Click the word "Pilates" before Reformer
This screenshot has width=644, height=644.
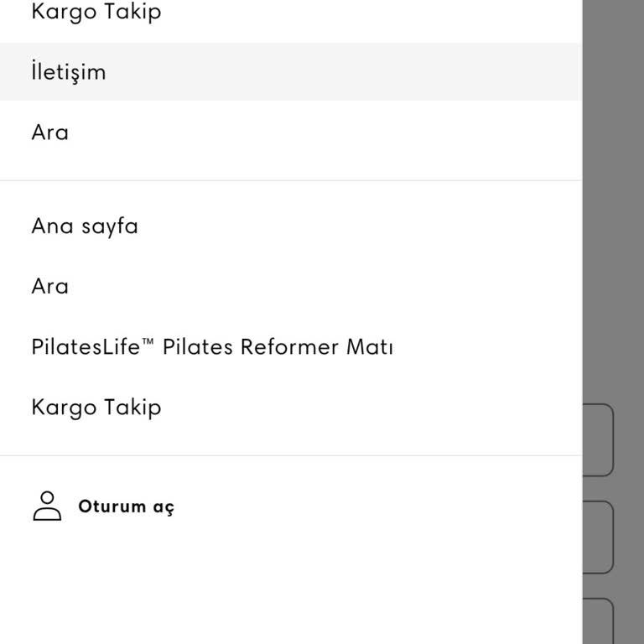tap(198, 347)
